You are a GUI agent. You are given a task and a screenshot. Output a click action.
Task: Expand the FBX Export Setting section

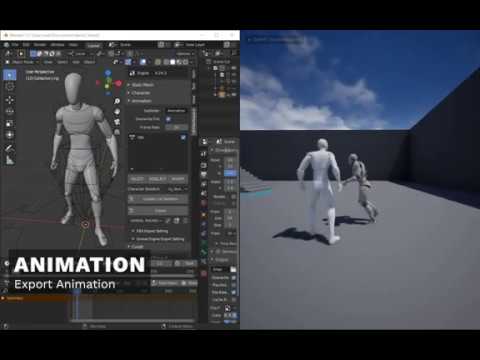[x=151, y=231]
